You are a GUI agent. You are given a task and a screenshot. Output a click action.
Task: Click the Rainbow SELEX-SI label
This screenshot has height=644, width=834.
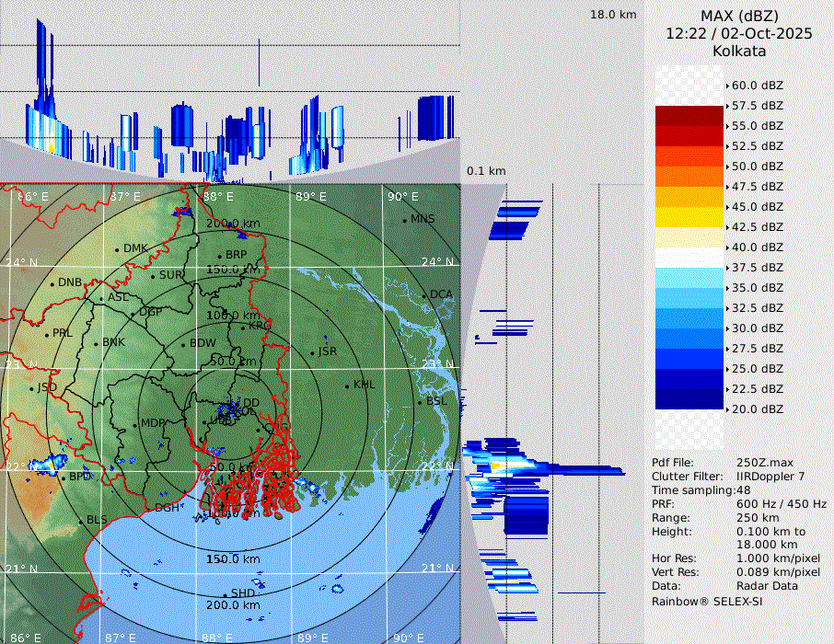point(707,602)
